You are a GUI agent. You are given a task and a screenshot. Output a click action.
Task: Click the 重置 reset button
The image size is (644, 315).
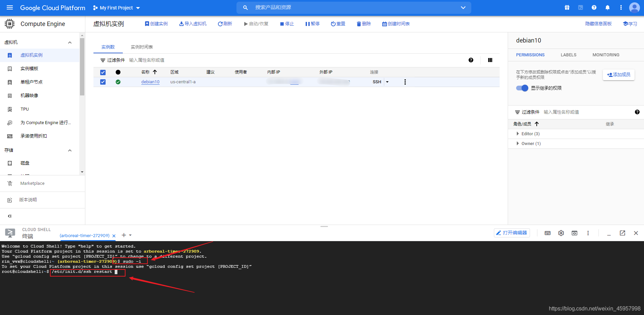click(x=338, y=24)
